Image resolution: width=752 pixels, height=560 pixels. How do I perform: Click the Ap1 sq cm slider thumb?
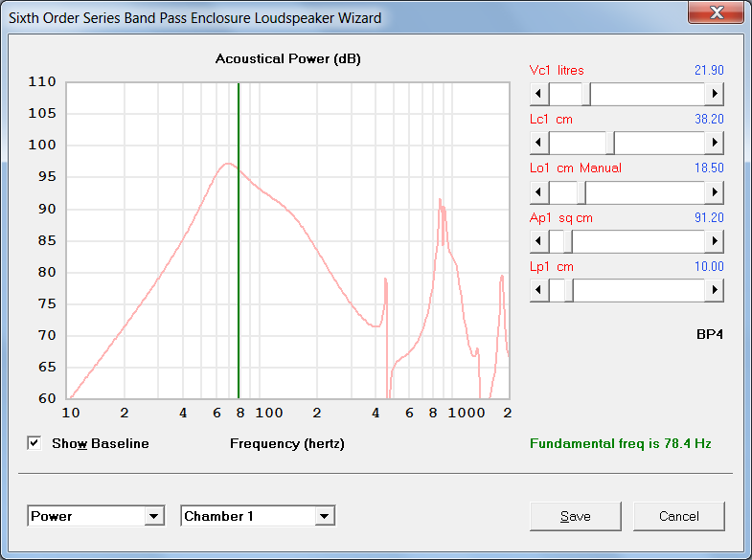(x=568, y=241)
